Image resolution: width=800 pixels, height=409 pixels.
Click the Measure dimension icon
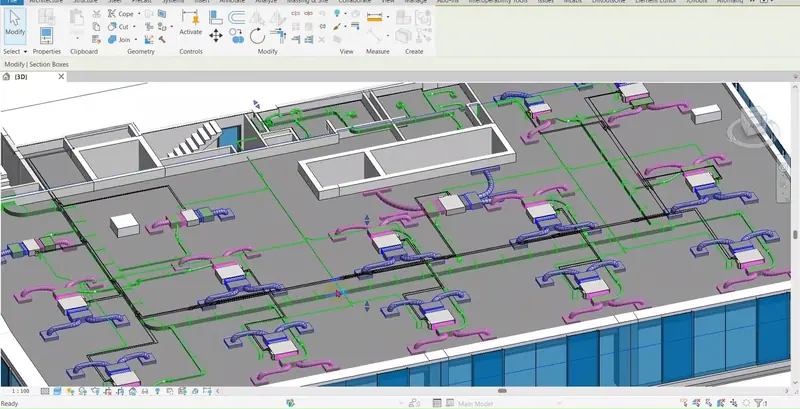coord(374,17)
